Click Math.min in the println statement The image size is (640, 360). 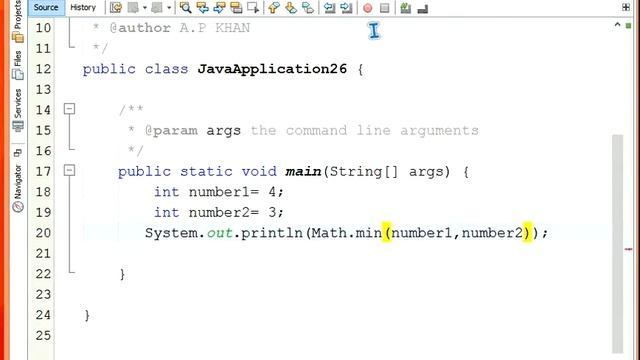coord(347,233)
